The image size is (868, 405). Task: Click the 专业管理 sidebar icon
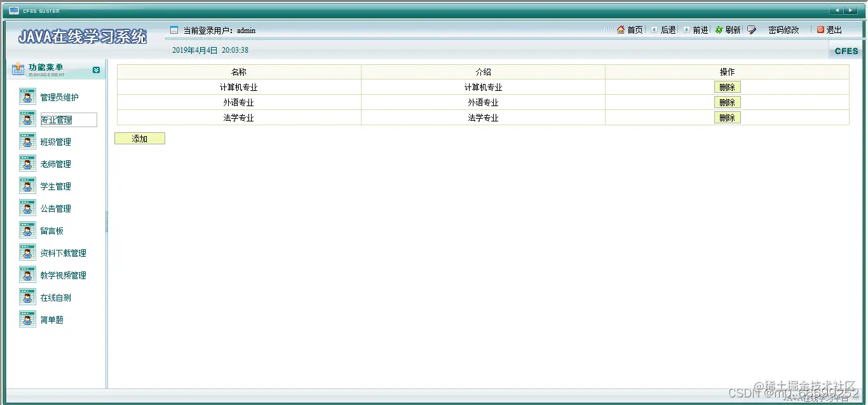[27, 119]
